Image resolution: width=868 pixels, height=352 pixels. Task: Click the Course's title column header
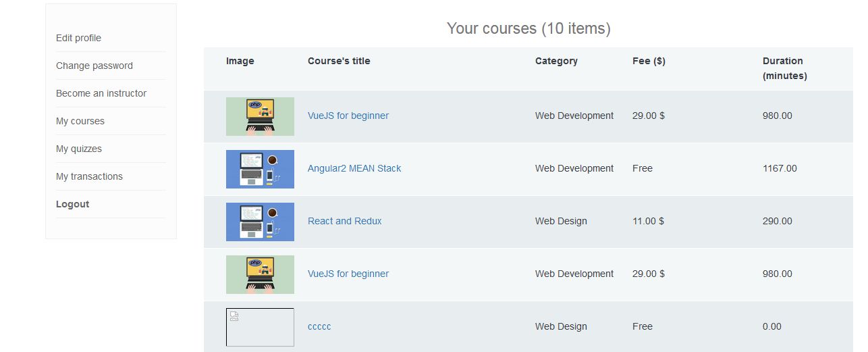(339, 61)
